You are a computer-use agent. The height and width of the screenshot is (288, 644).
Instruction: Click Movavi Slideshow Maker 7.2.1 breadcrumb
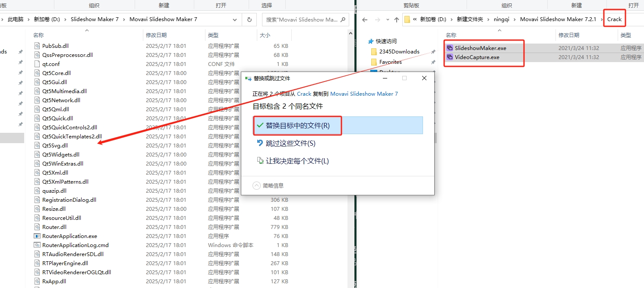coord(558,19)
